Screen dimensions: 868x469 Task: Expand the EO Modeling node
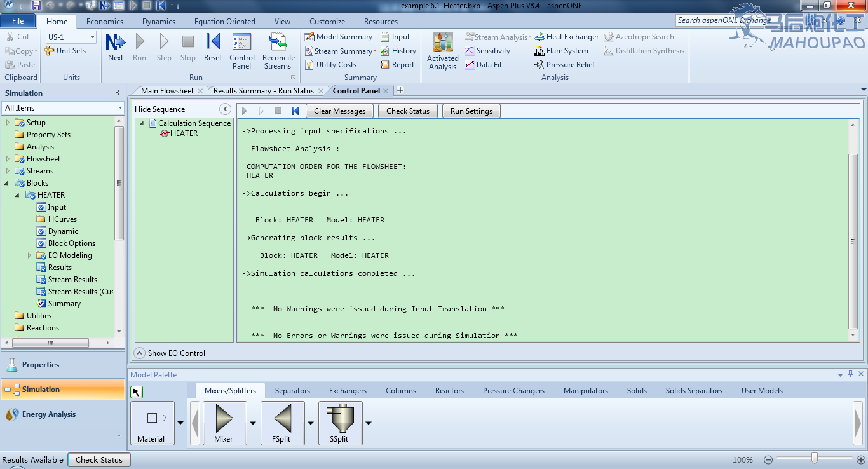coord(29,255)
